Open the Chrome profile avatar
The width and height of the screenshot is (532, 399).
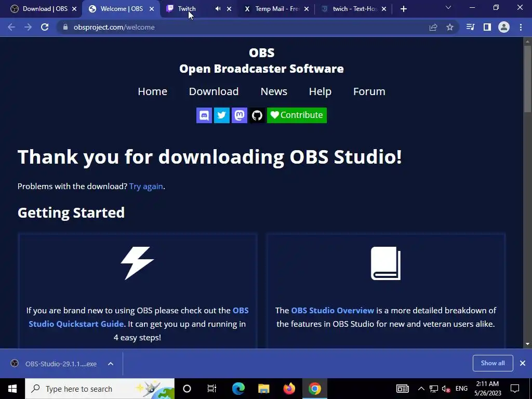click(504, 27)
